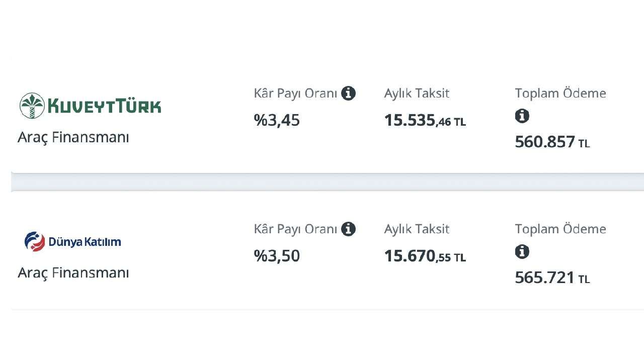This screenshot has width=644, height=362.
Task: Open Toplam Ödeme info icon for Dünya Katılım
Action: (522, 251)
